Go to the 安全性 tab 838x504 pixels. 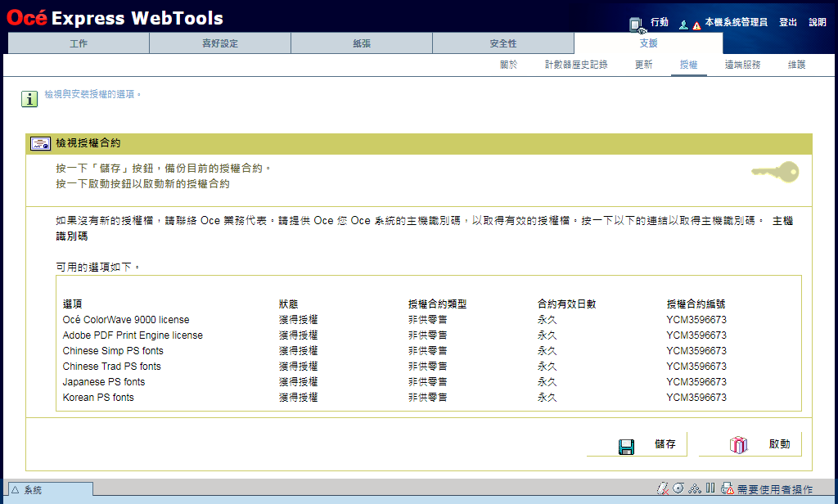coord(503,43)
